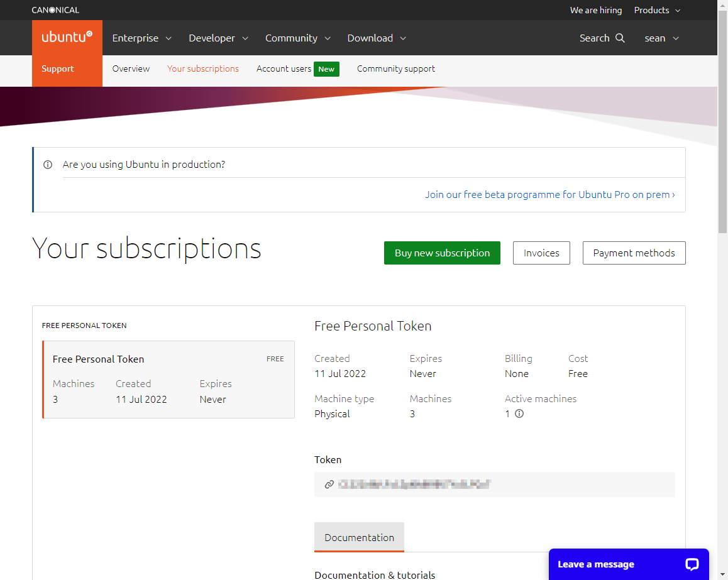
Task: Go to Account users tab
Action: 284,68
